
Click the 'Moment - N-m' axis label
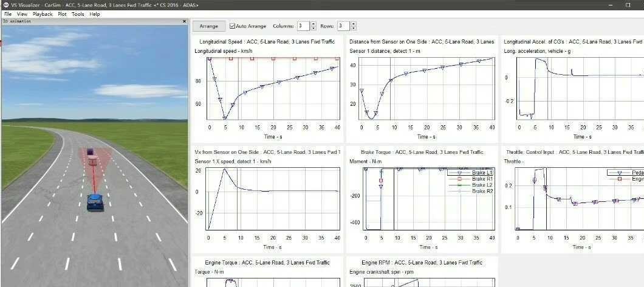(365, 162)
